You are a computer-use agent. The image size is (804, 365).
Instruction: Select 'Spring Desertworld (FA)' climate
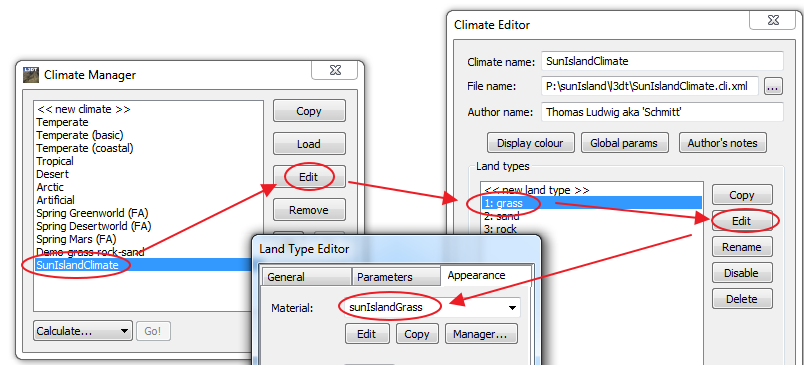coord(149,226)
